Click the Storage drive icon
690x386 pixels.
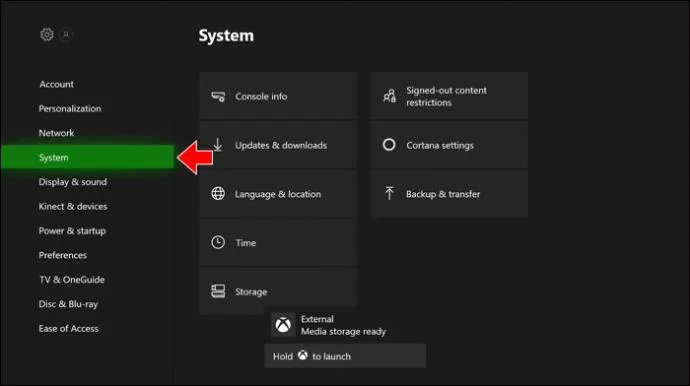218,291
